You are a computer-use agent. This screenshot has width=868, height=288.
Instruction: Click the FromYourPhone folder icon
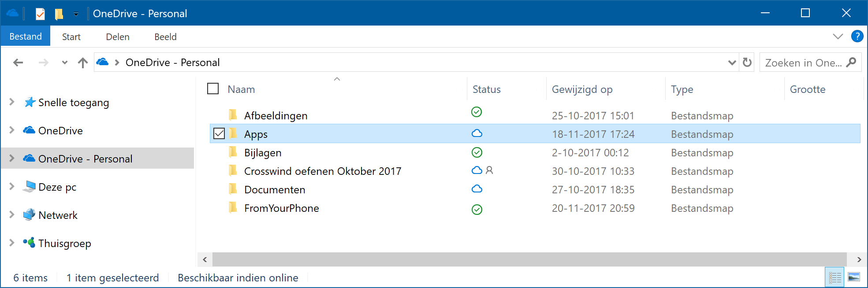tap(233, 207)
